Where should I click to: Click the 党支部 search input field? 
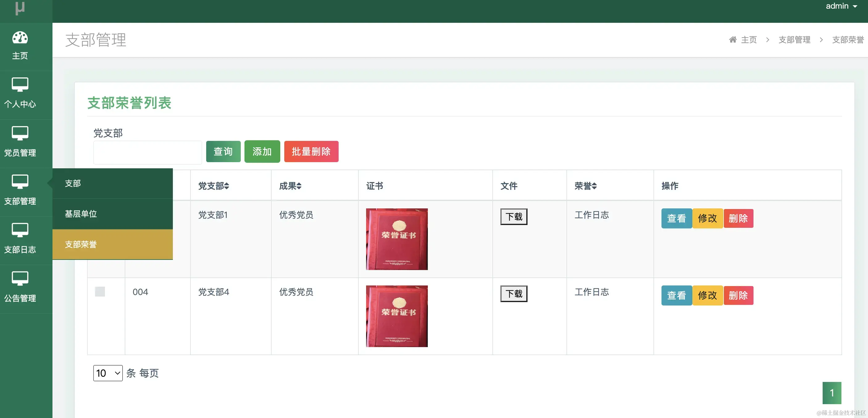pyautogui.click(x=147, y=152)
